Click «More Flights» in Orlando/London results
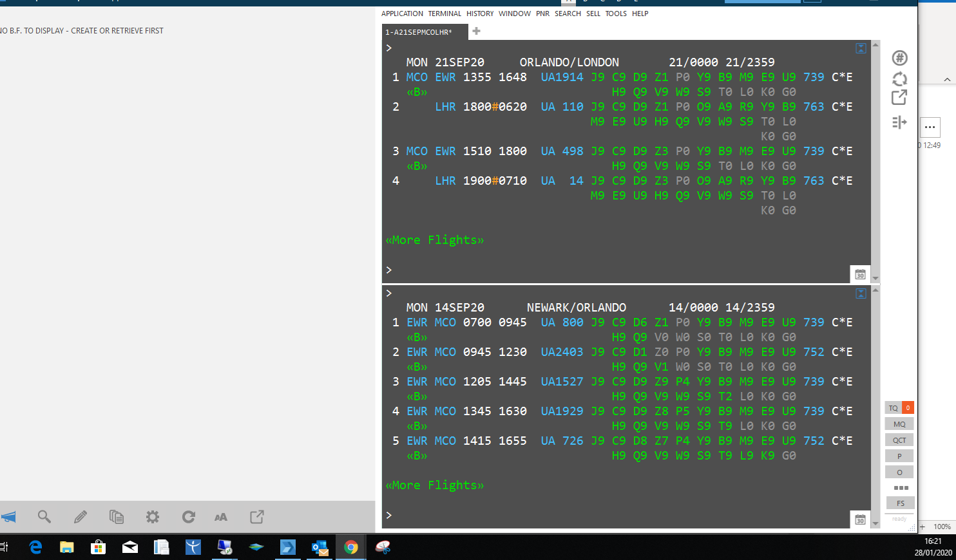Image resolution: width=956 pixels, height=560 pixels. coord(434,240)
